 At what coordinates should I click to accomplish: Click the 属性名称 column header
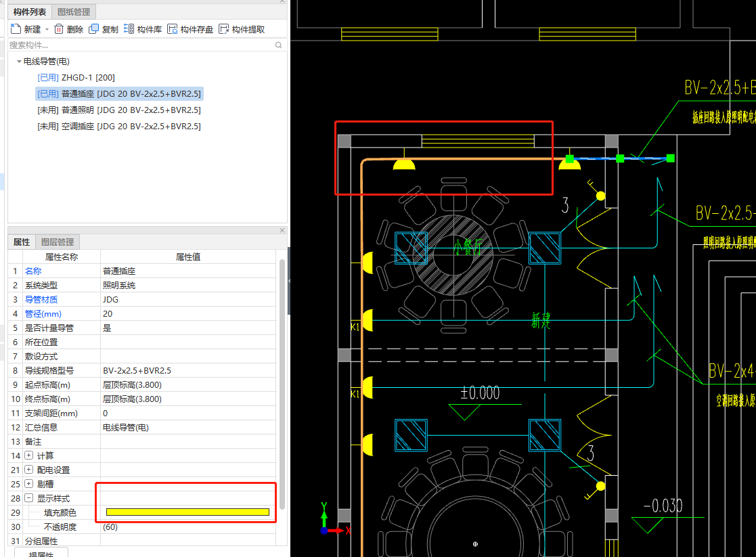pyautogui.click(x=61, y=257)
